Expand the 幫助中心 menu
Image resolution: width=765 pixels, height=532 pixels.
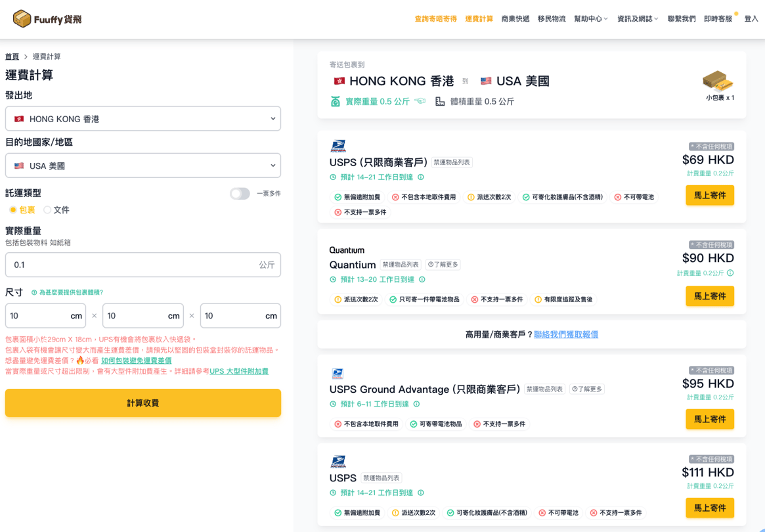pyautogui.click(x=590, y=19)
